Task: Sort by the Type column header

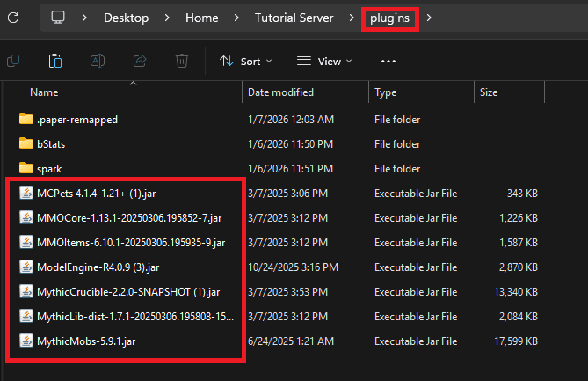Action: tap(385, 92)
